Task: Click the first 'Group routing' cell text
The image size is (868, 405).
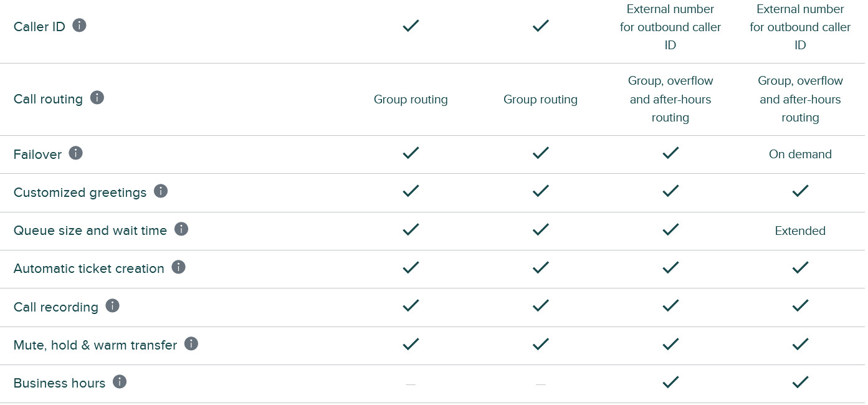Action: 411,99
